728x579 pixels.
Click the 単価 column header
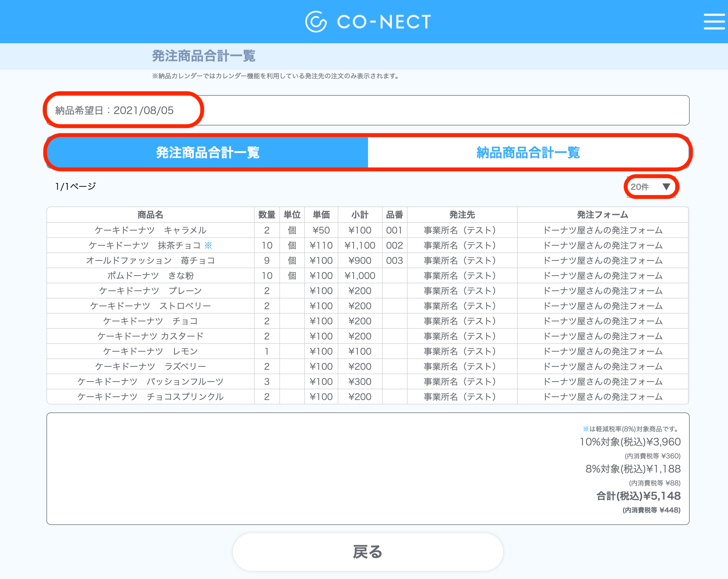(321, 215)
